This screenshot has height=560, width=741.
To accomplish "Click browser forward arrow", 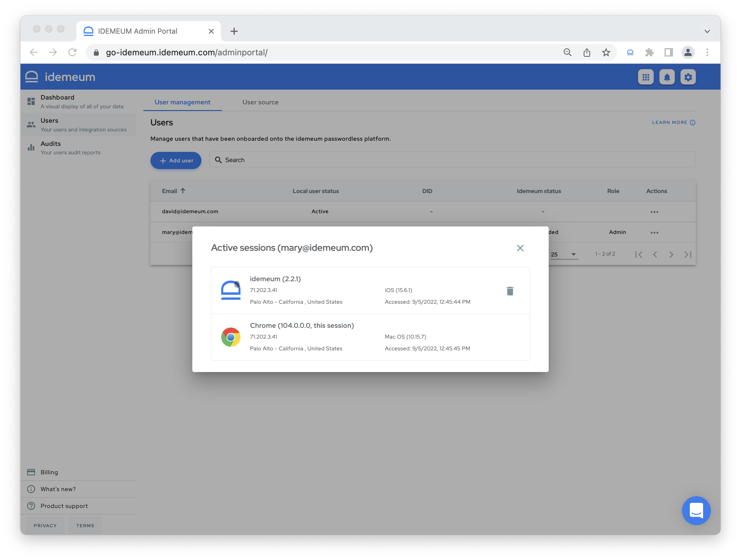I will (x=53, y=53).
